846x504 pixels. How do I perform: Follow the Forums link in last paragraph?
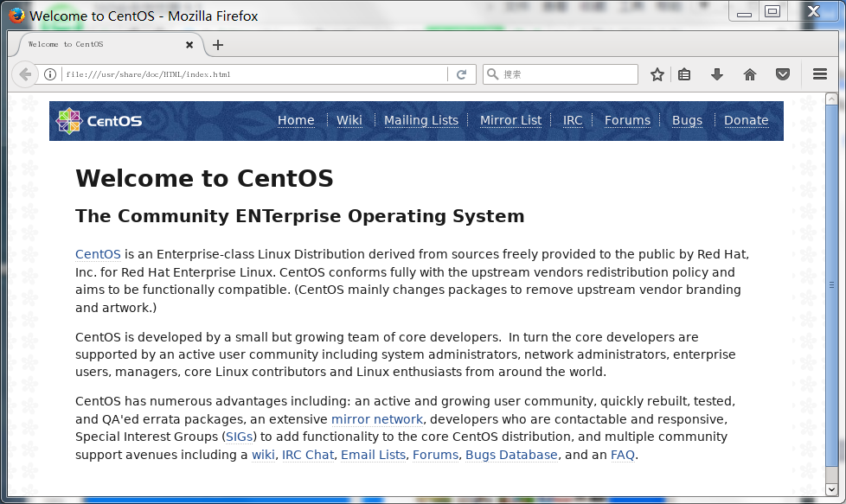pyautogui.click(x=435, y=455)
